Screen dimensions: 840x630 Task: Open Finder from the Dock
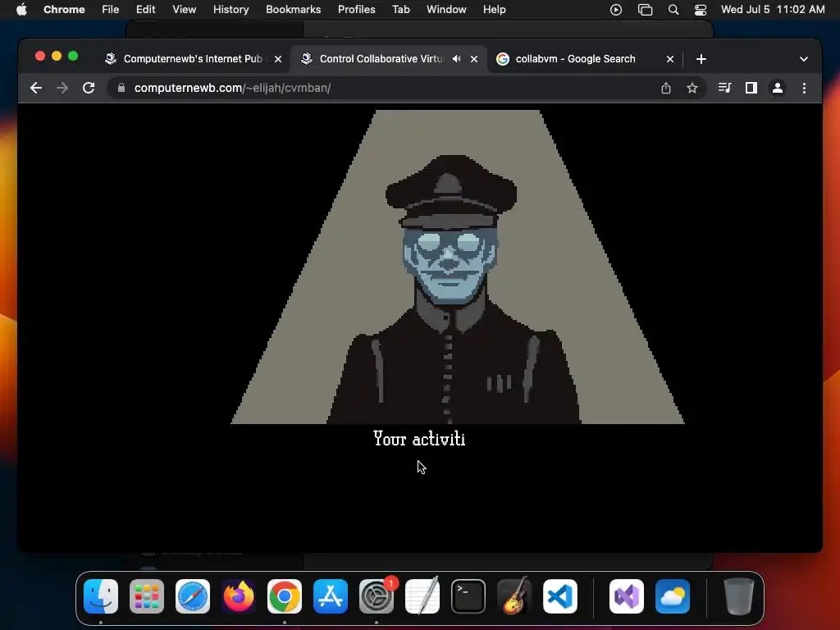click(101, 596)
